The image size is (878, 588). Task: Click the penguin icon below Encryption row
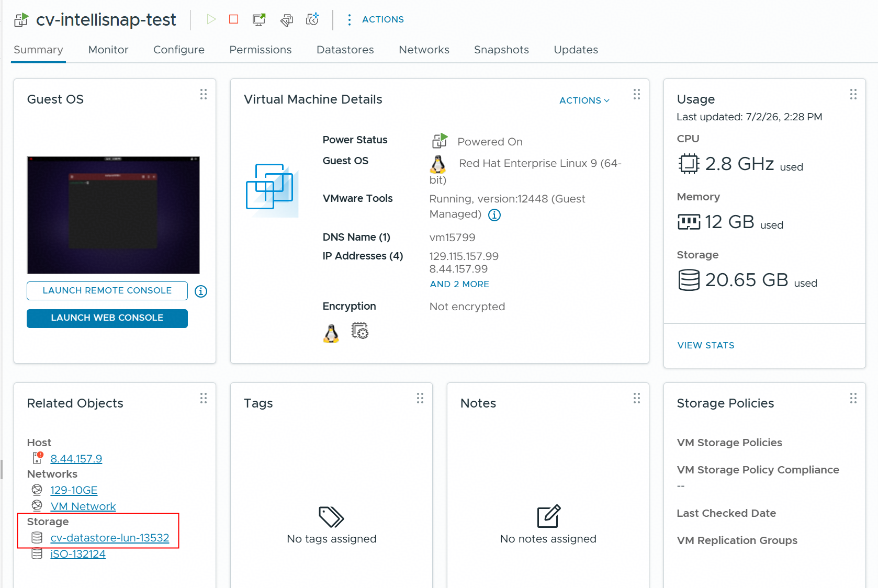[331, 333]
